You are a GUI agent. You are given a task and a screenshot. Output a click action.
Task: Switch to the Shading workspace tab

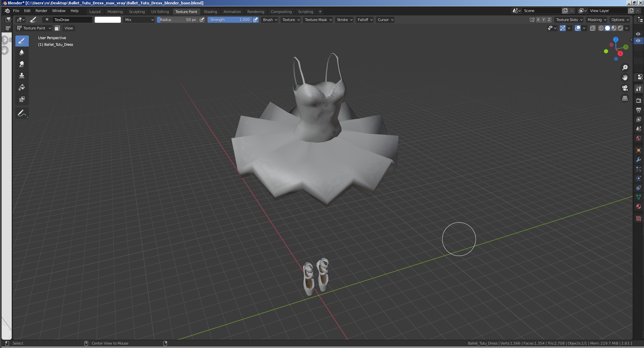[210, 12]
